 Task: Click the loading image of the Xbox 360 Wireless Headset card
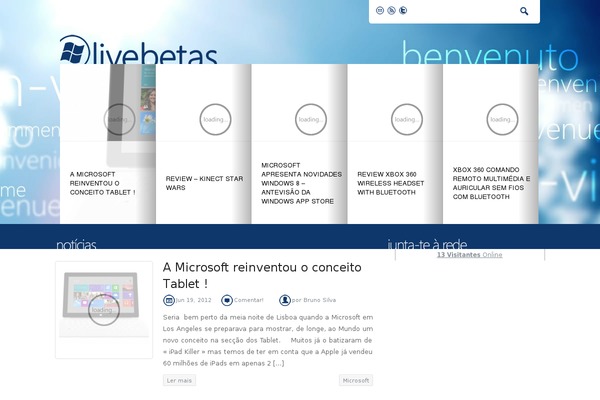click(x=407, y=119)
